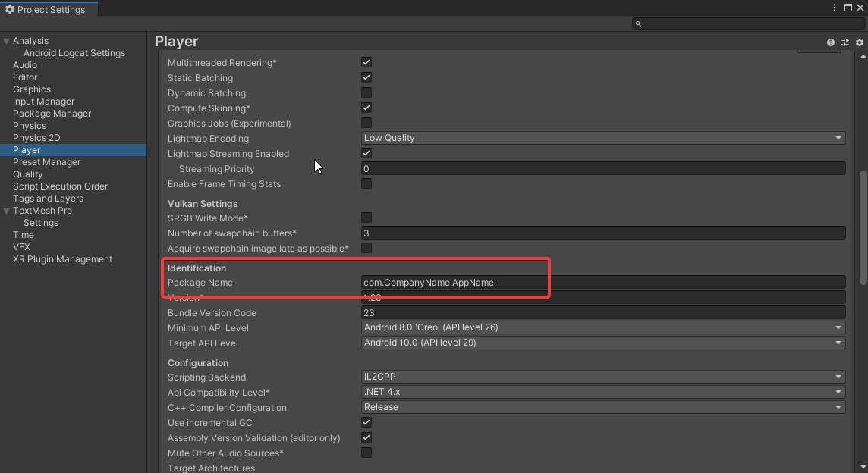Select Graphics in the settings sidebar
This screenshot has width=868, height=473.
tap(32, 89)
